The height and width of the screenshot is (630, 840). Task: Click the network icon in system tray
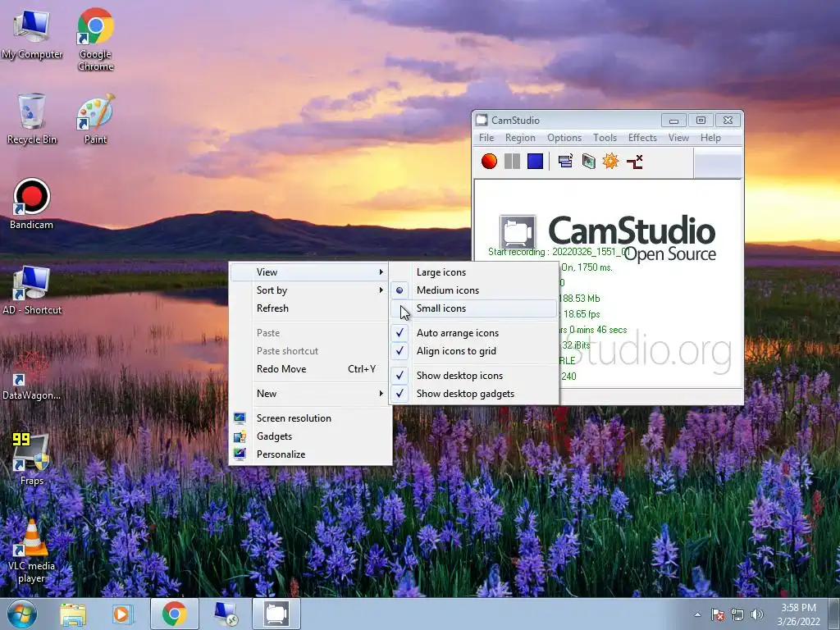pos(737,614)
